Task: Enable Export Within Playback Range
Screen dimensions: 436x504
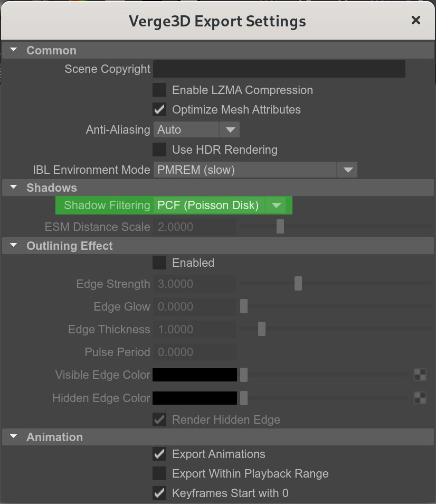Action: 159,473
